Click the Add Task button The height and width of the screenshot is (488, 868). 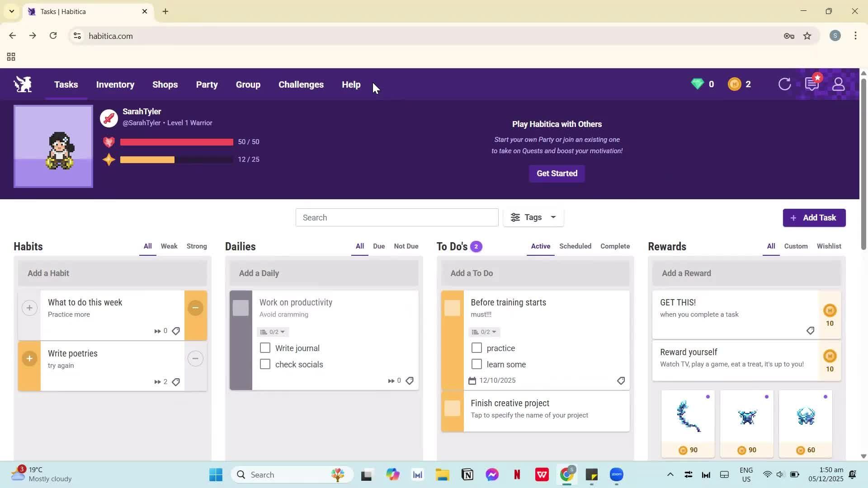tap(814, 217)
